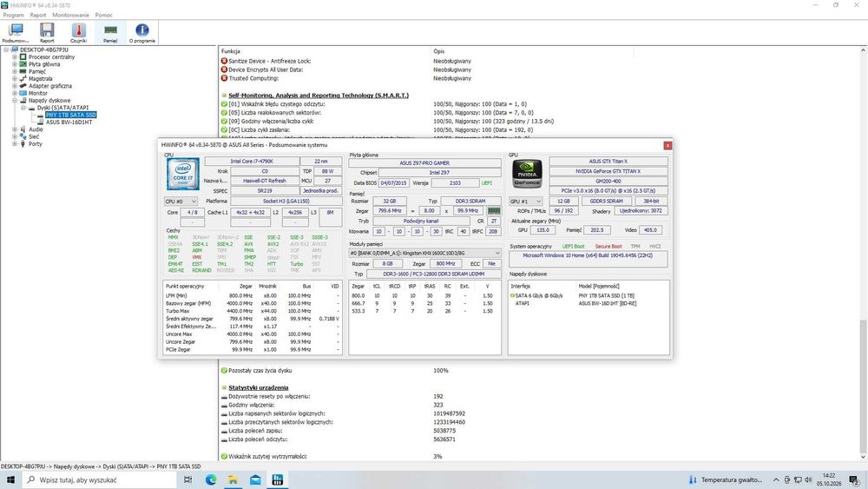
Task: Select PNY 1TB SATA SSD tree item
Action: [71, 115]
